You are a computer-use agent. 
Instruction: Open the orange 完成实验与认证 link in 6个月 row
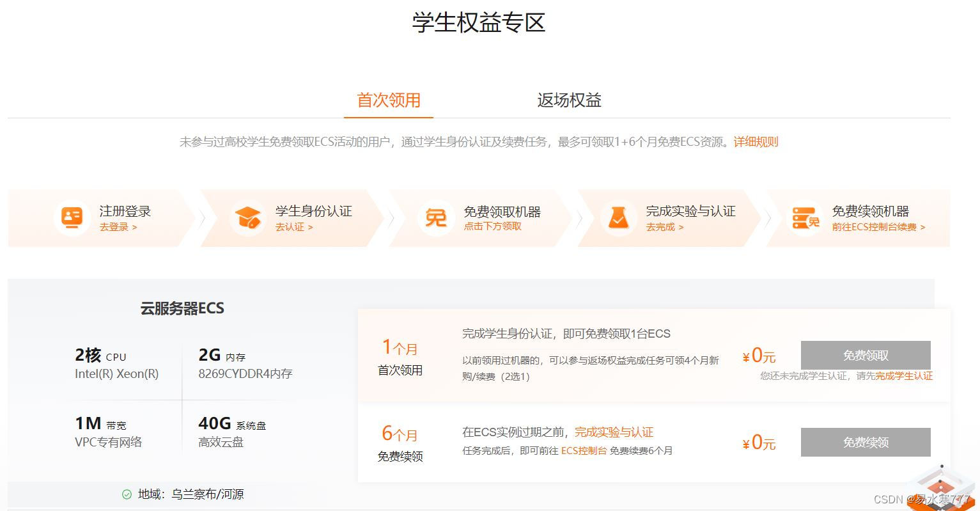click(x=614, y=432)
